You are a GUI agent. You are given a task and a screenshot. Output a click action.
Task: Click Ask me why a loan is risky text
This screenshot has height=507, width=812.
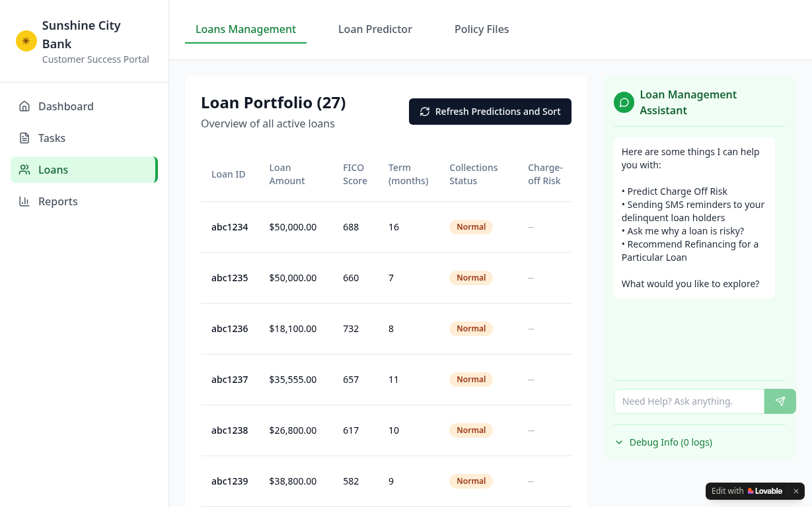[x=683, y=231]
